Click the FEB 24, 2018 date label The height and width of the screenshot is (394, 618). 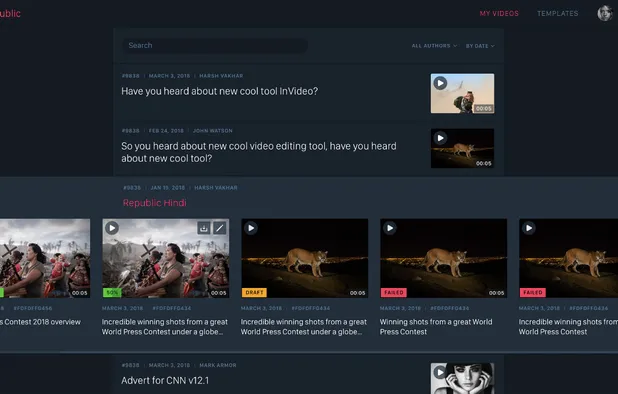coord(166,130)
